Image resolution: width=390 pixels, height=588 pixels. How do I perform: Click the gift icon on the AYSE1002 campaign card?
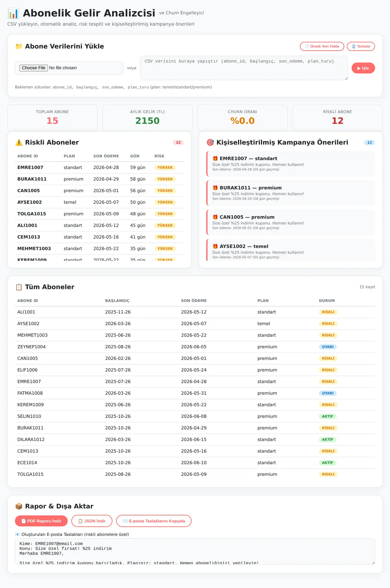(215, 246)
